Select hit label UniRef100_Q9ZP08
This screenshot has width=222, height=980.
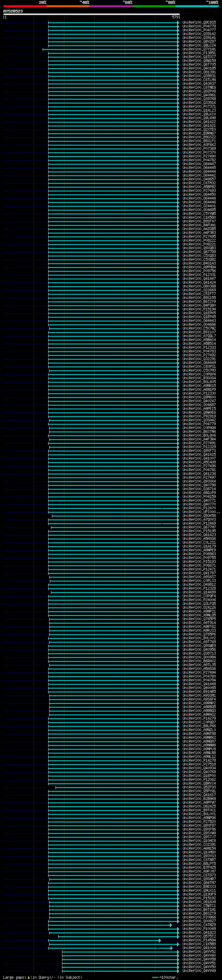tap(199, 91)
